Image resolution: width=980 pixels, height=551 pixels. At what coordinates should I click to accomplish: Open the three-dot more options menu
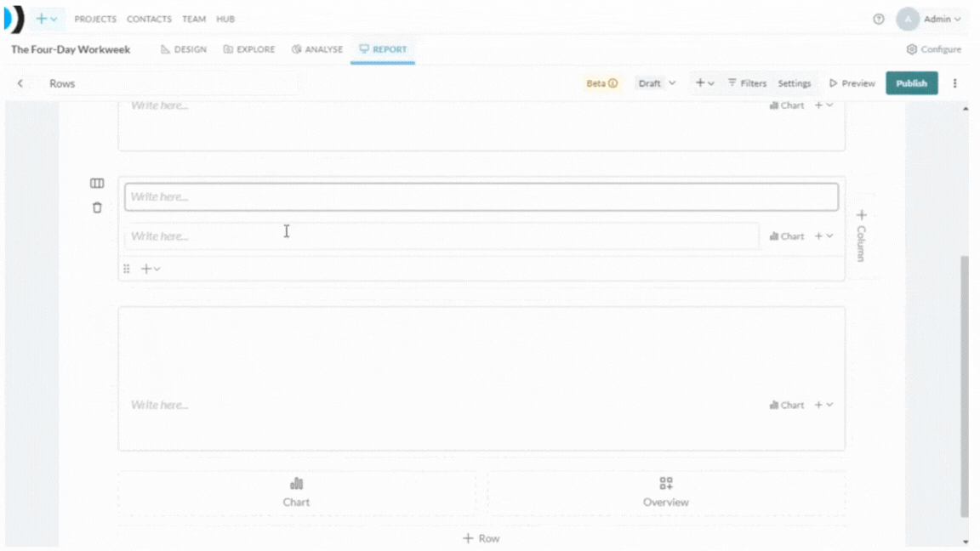pyautogui.click(x=954, y=83)
